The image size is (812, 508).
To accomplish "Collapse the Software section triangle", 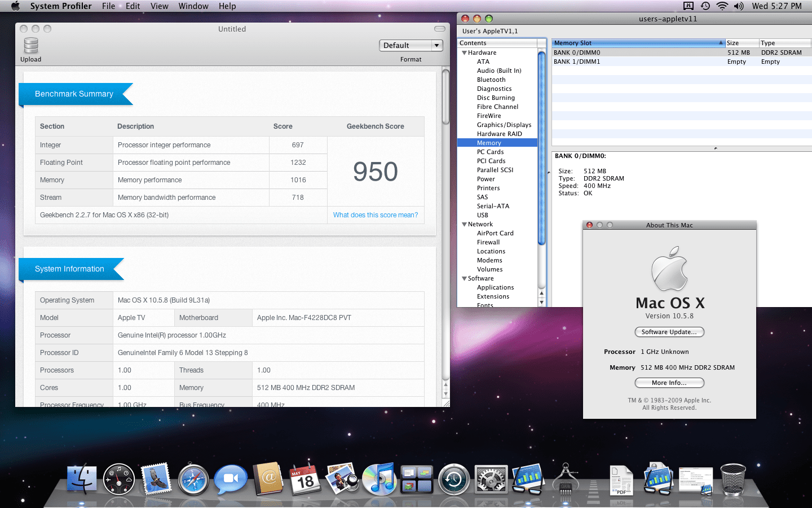I will tap(464, 279).
